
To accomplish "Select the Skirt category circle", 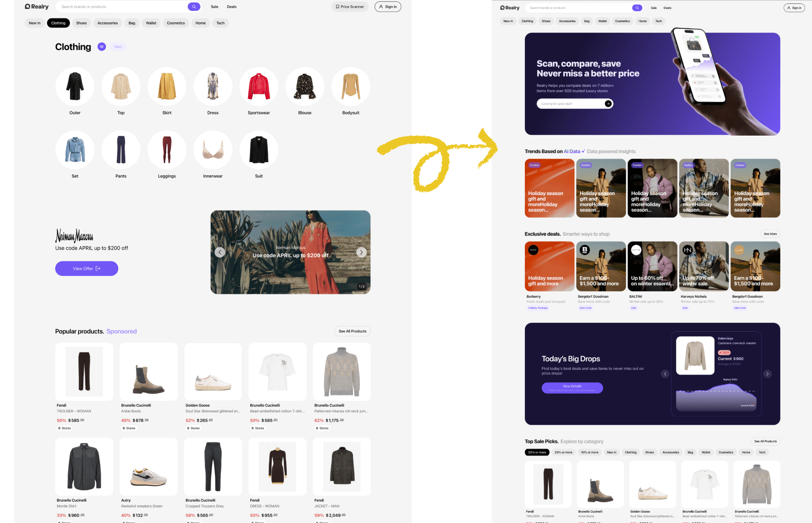I will [167, 86].
